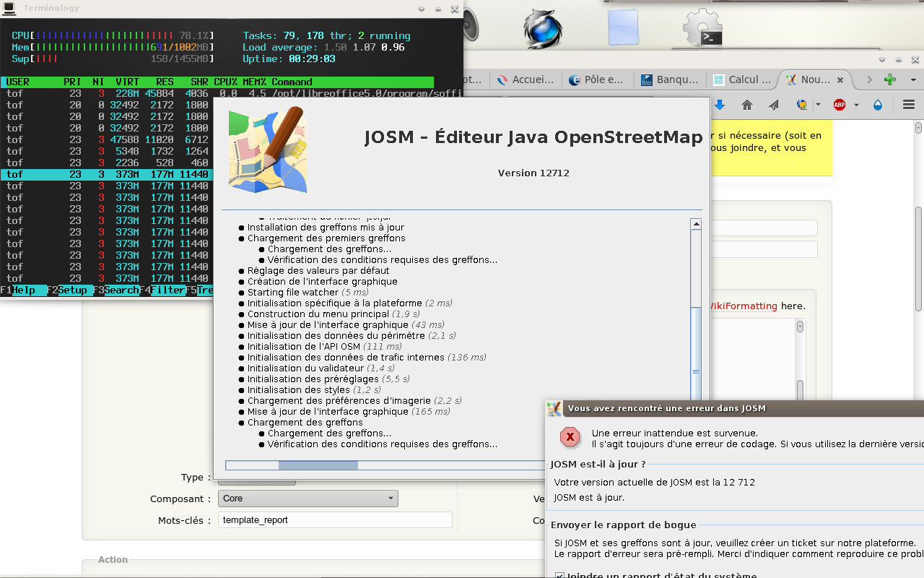924x578 pixels.
Task: Click the JOSM icon in error dialog title bar
Action: point(554,408)
